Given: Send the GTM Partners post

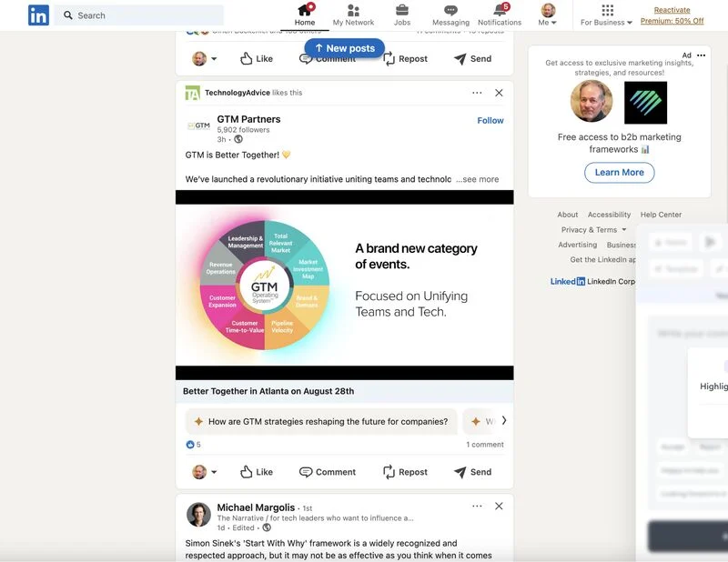Looking at the screenshot, I should coord(472,472).
